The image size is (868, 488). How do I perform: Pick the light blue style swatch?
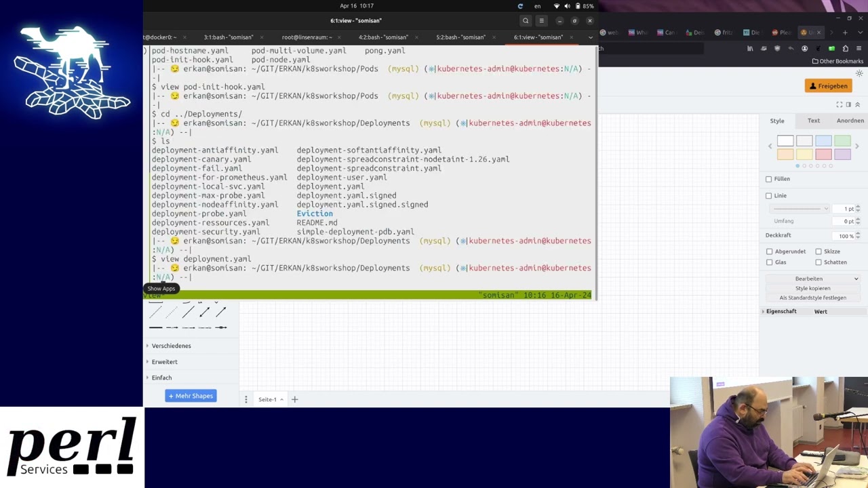point(823,141)
